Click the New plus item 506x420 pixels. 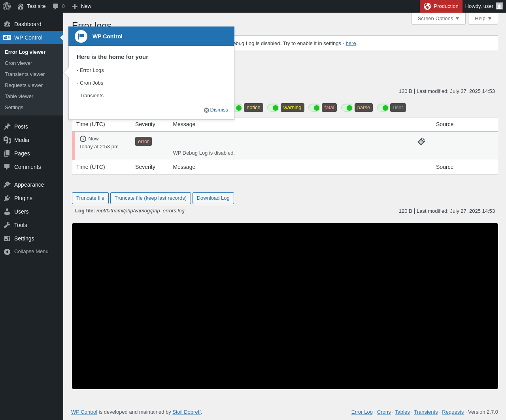[82, 6]
